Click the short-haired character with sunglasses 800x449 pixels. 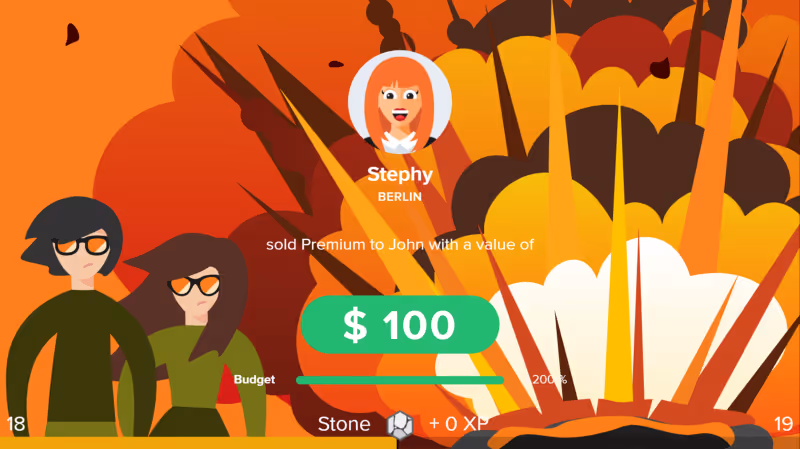(x=77, y=316)
